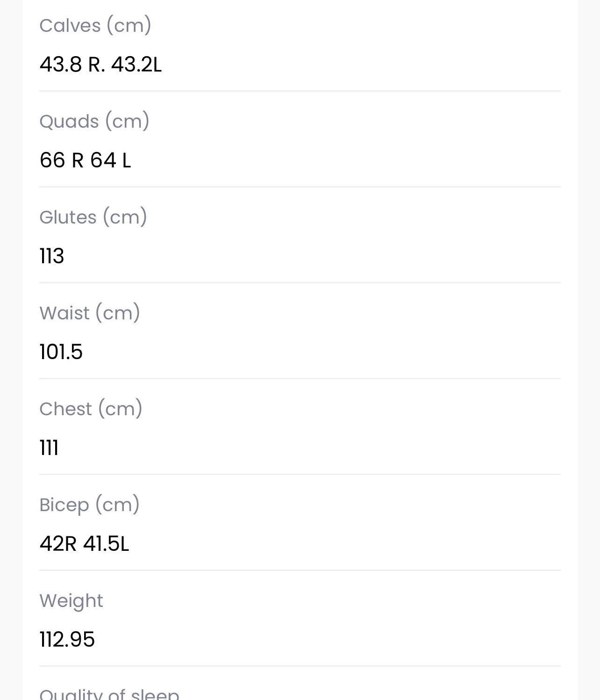Select the right calf value 43.8 R.

(x=72, y=64)
